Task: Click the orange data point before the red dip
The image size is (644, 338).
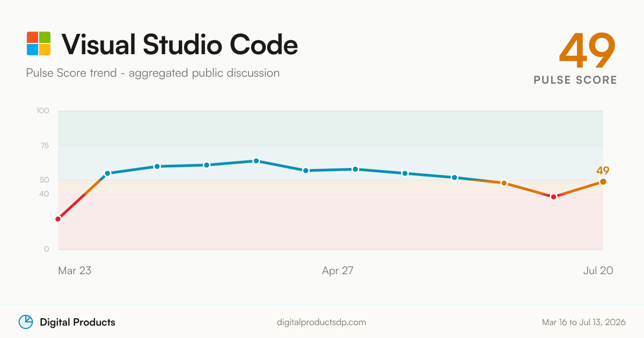Action: point(504,183)
